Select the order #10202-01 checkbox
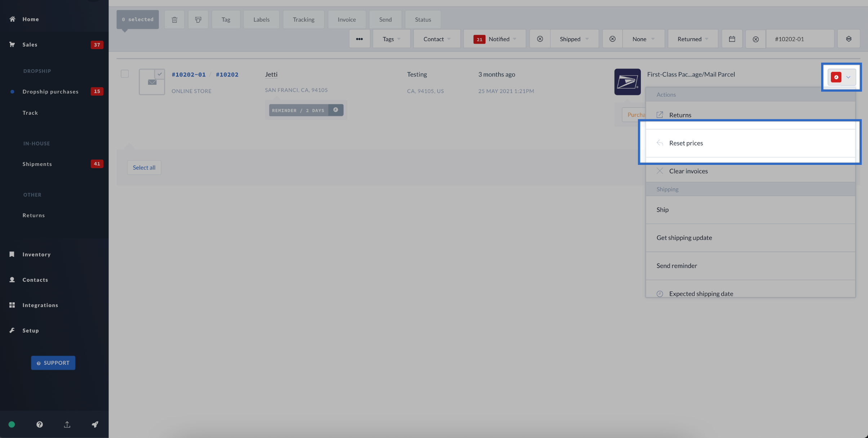Screen dimensions: 868x438 click(x=125, y=74)
